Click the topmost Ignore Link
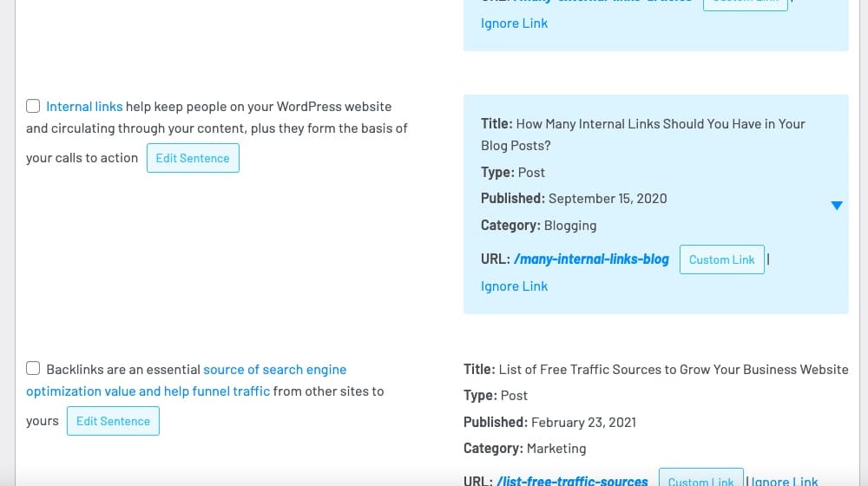 click(514, 23)
